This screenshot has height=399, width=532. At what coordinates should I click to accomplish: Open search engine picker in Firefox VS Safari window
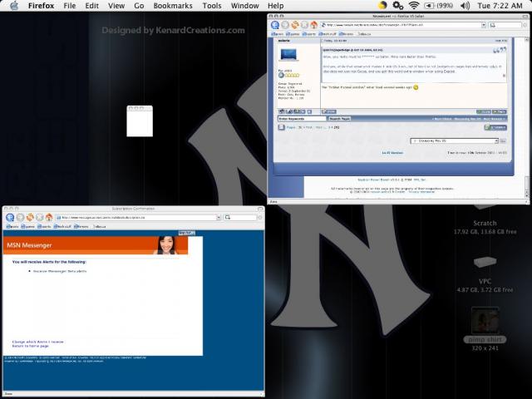tap(492, 25)
